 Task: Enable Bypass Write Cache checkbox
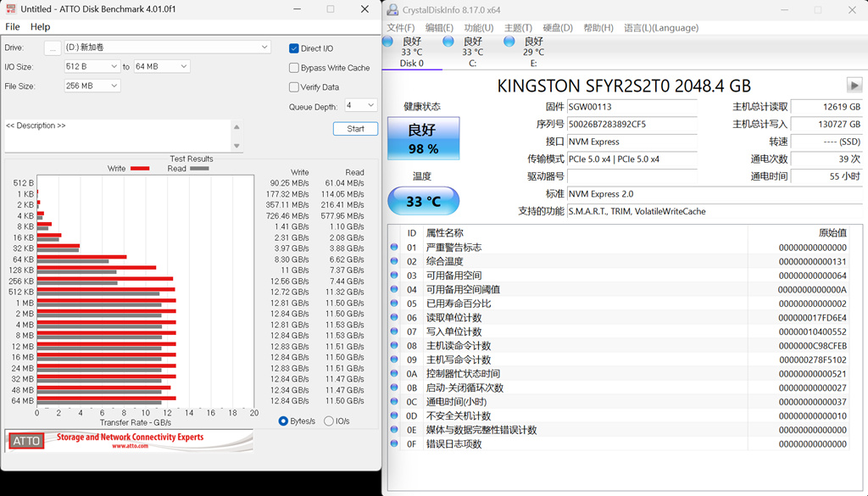(x=294, y=68)
